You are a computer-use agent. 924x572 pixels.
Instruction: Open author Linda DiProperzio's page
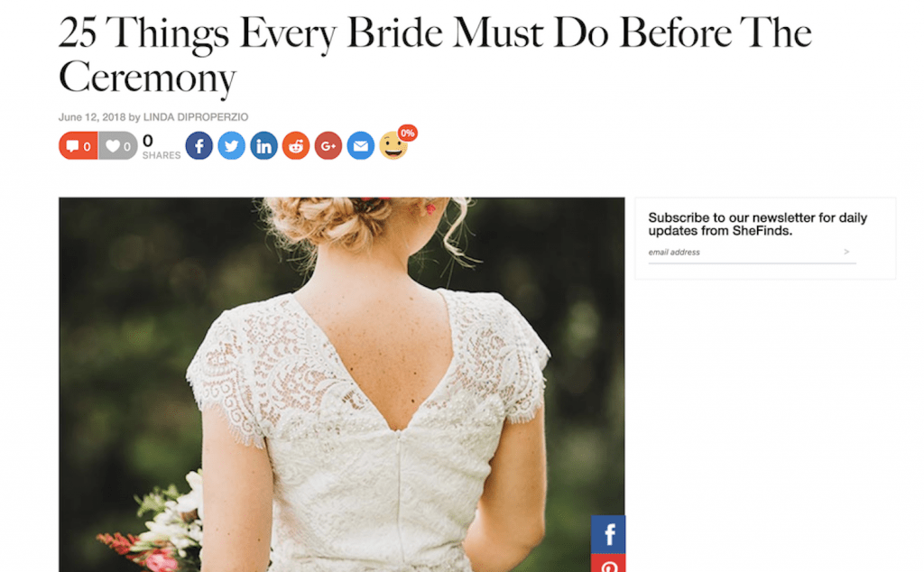click(x=196, y=117)
